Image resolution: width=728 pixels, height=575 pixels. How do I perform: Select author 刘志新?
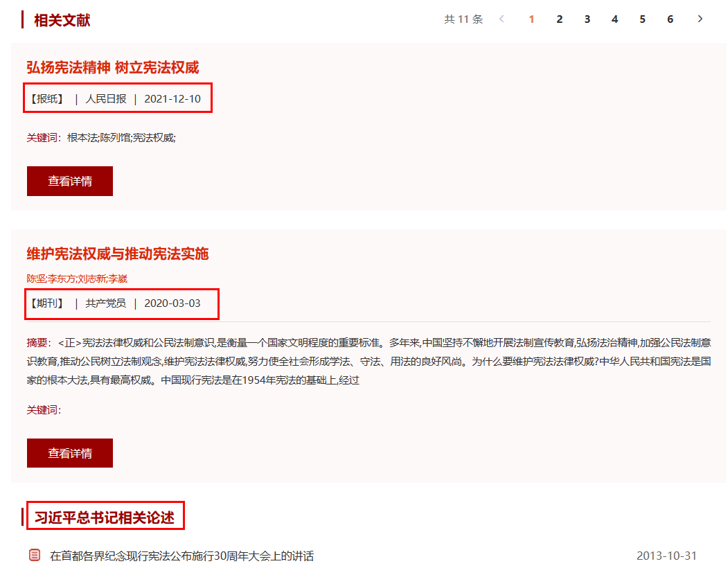pos(92,278)
